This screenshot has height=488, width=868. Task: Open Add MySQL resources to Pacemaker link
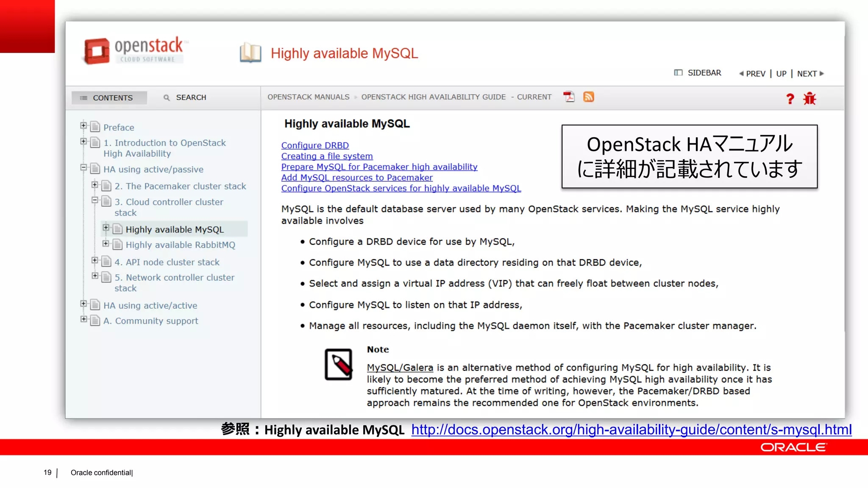pyautogui.click(x=357, y=177)
